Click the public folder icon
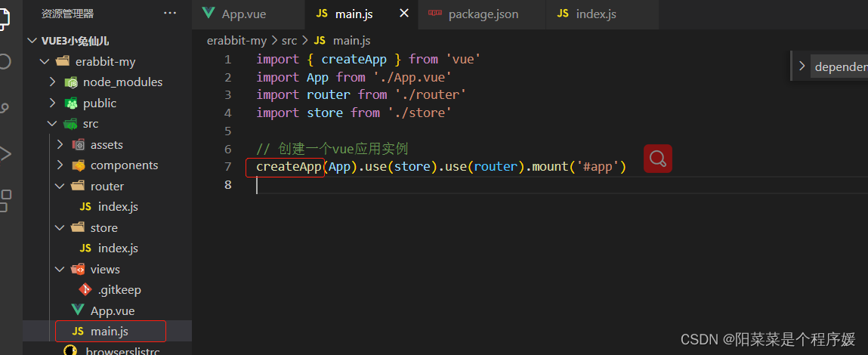 coord(71,103)
